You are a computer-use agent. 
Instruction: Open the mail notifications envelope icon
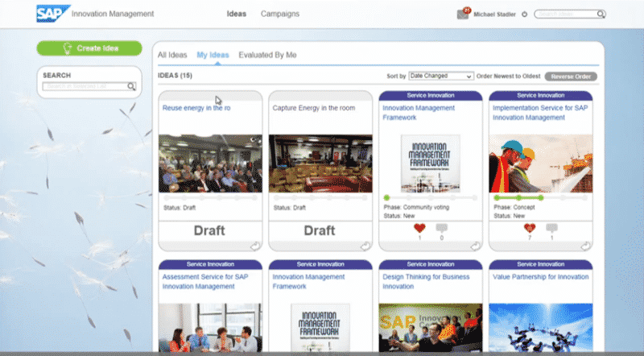pos(462,14)
